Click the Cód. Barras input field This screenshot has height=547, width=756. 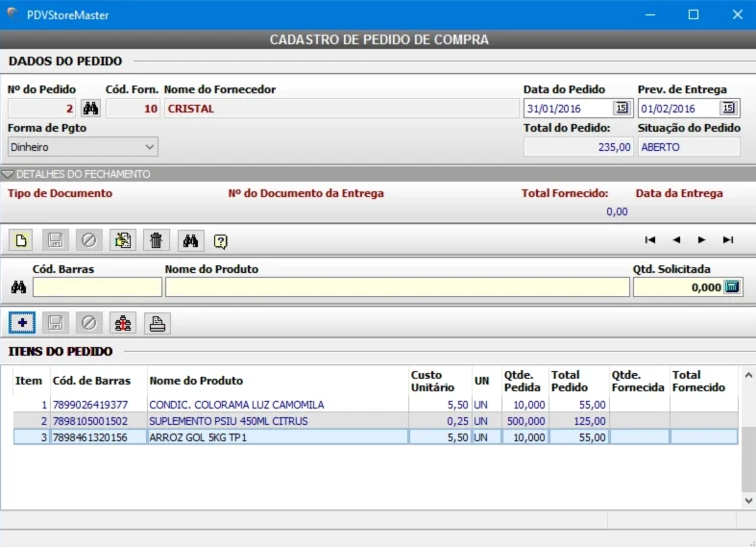click(97, 287)
